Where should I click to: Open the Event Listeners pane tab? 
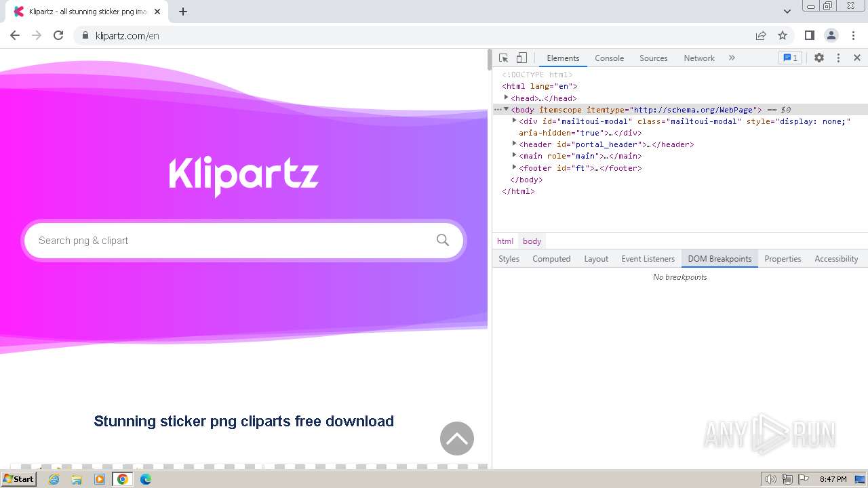tap(648, 259)
